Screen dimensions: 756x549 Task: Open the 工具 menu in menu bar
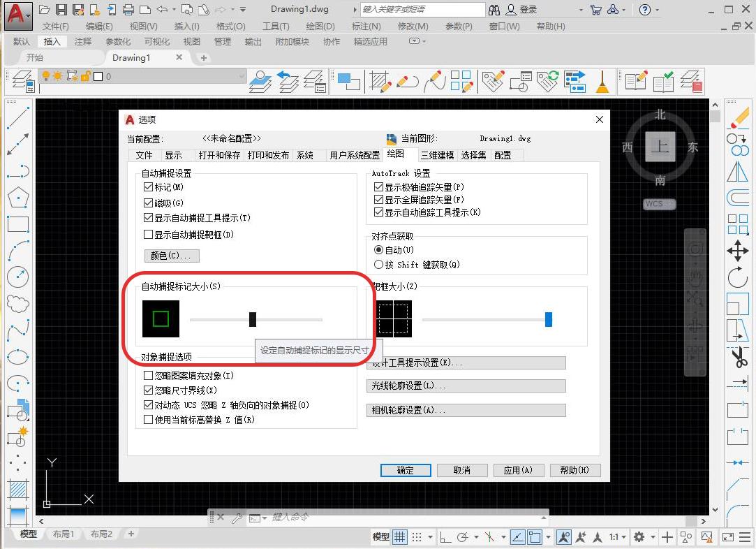click(x=276, y=27)
